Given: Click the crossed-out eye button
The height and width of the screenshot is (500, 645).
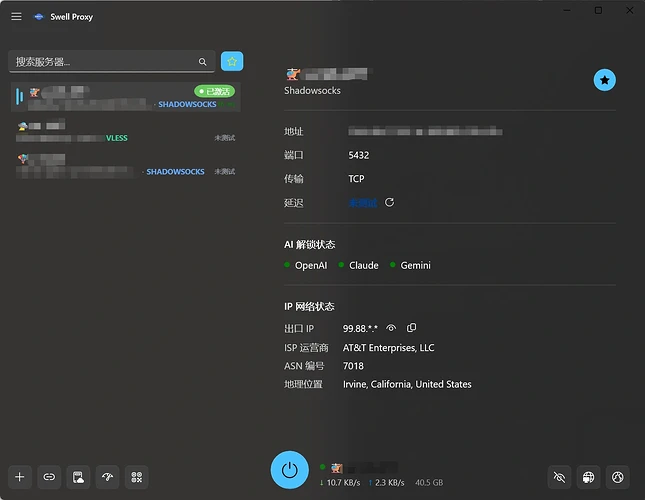Looking at the screenshot, I should tap(559, 477).
